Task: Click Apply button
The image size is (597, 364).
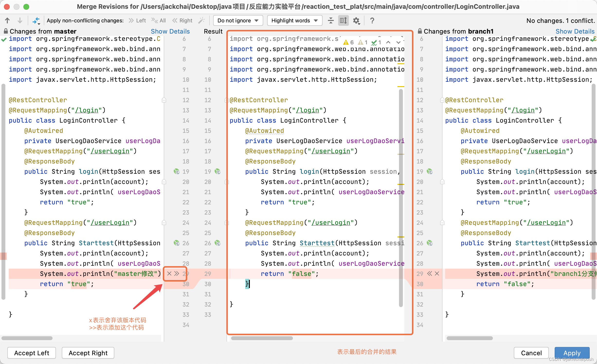Action: [x=572, y=353]
